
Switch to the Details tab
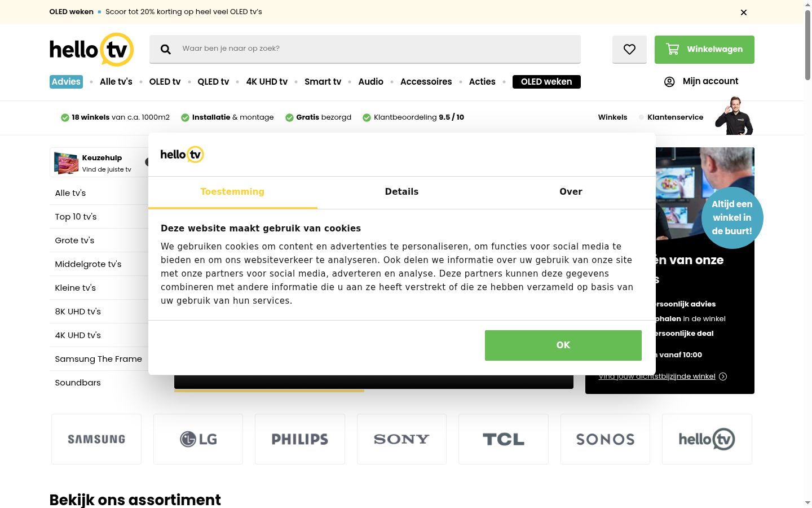pos(401,192)
